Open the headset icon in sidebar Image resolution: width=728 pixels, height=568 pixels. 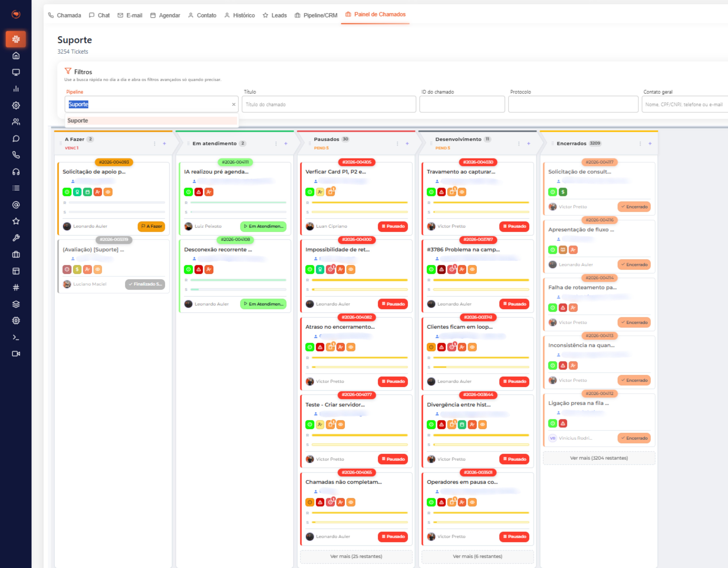click(x=16, y=172)
